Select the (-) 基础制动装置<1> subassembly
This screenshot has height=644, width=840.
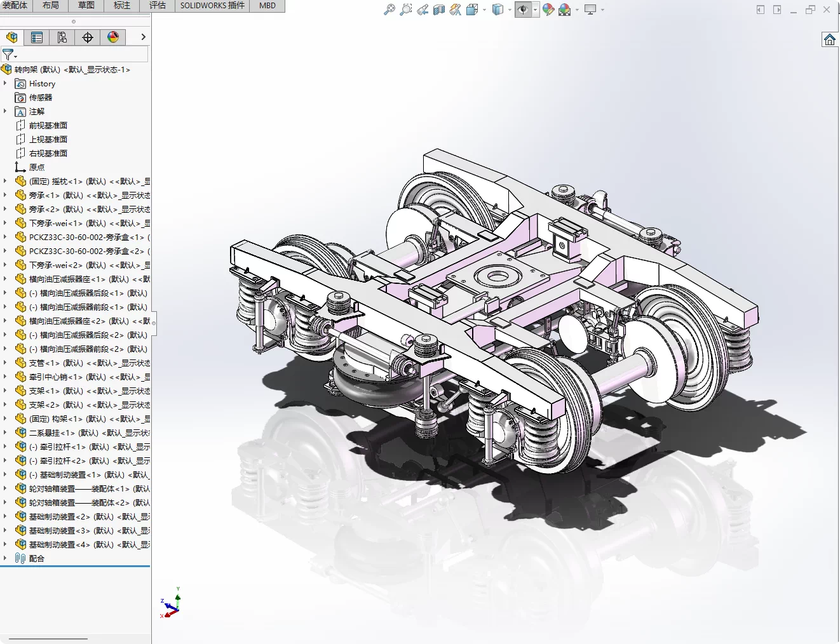(83, 474)
